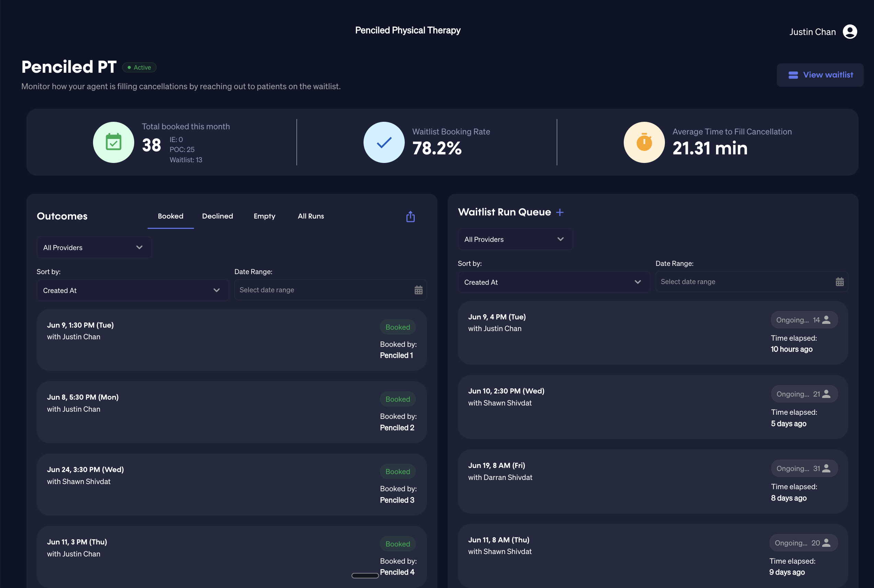This screenshot has height=588, width=874.
Task: Open the Jun 11, 3 PM booked outcome card
Action: [231, 557]
